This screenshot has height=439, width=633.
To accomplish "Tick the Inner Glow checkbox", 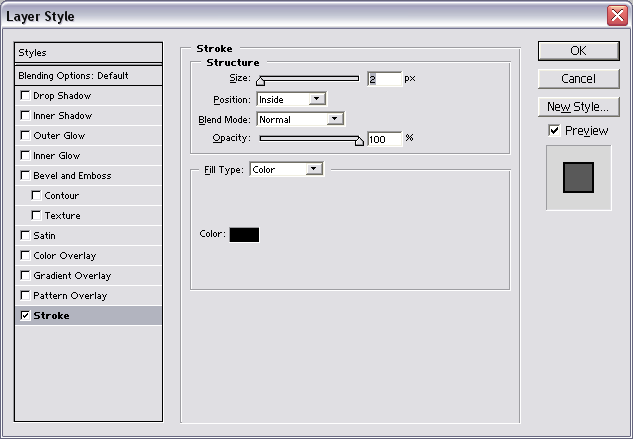I will (25, 155).
